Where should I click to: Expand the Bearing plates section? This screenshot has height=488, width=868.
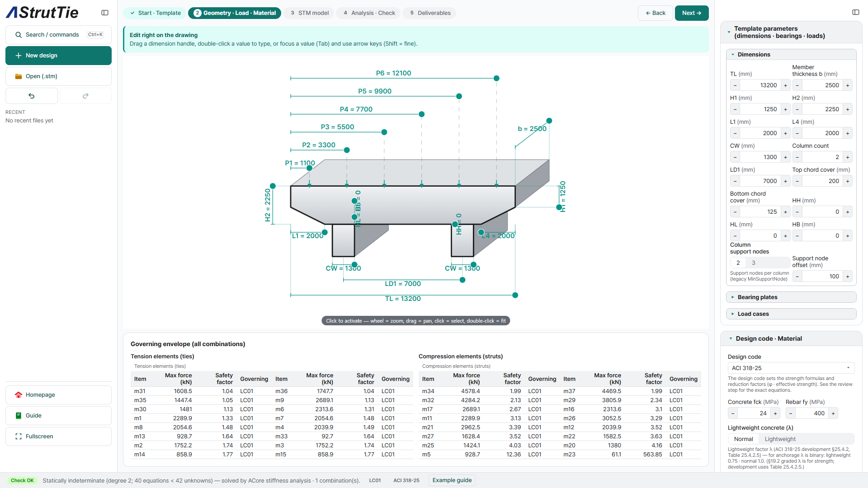[791, 297]
